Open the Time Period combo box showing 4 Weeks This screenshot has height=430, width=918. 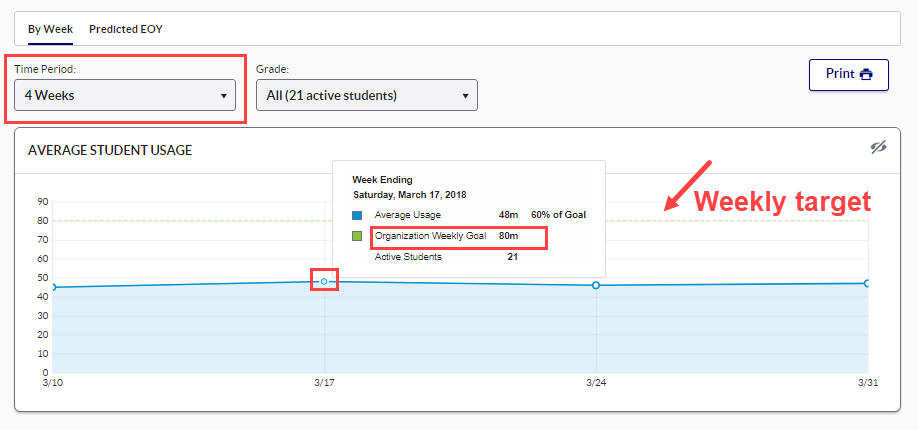[x=124, y=95]
